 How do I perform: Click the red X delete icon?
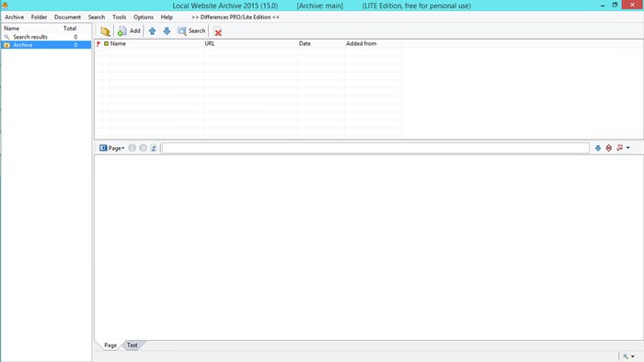(x=218, y=31)
